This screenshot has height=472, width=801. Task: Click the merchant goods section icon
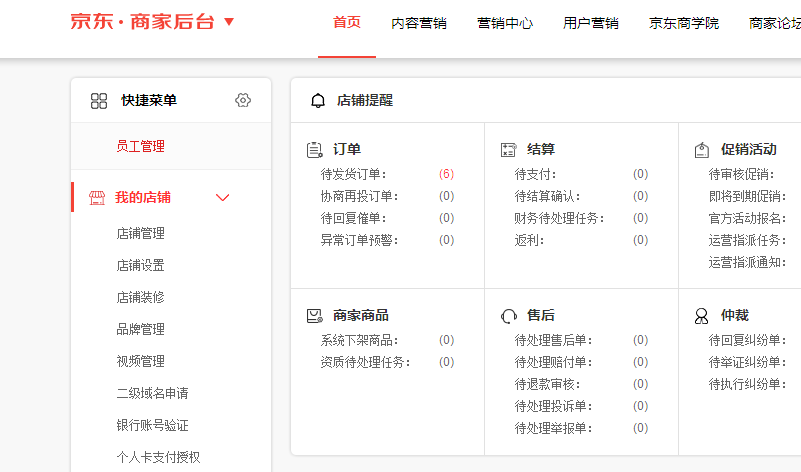click(x=314, y=316)
